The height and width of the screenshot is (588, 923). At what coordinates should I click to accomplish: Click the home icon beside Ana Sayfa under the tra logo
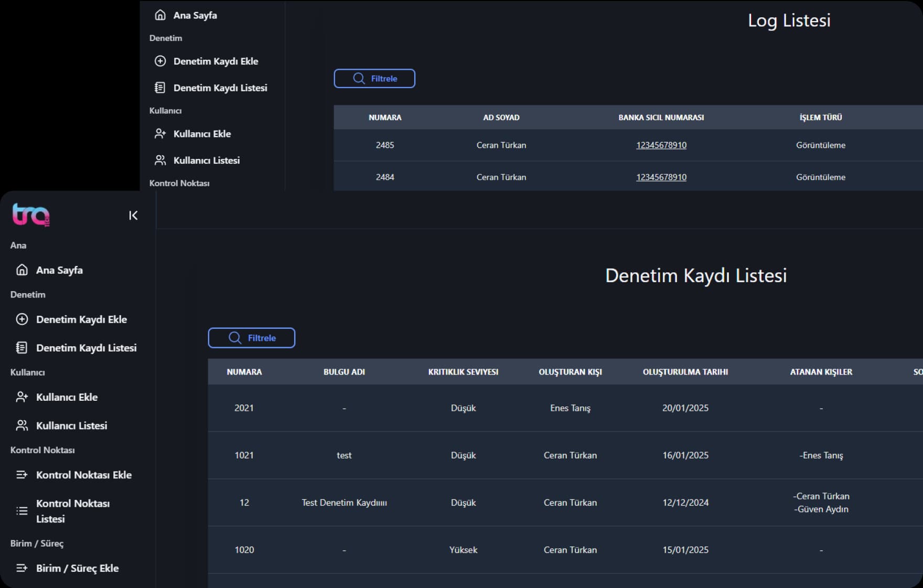coord(22,270)
